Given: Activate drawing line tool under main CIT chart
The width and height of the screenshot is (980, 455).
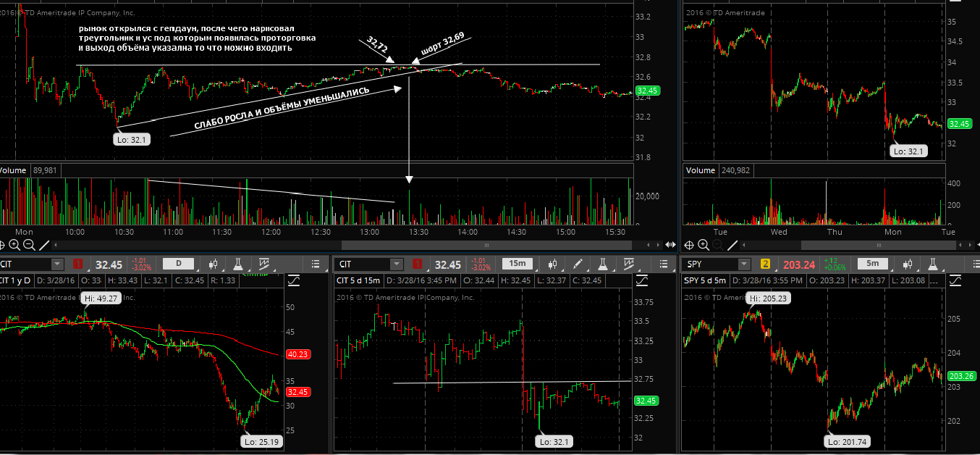Looking at the screenshot, I should [44, 246].
